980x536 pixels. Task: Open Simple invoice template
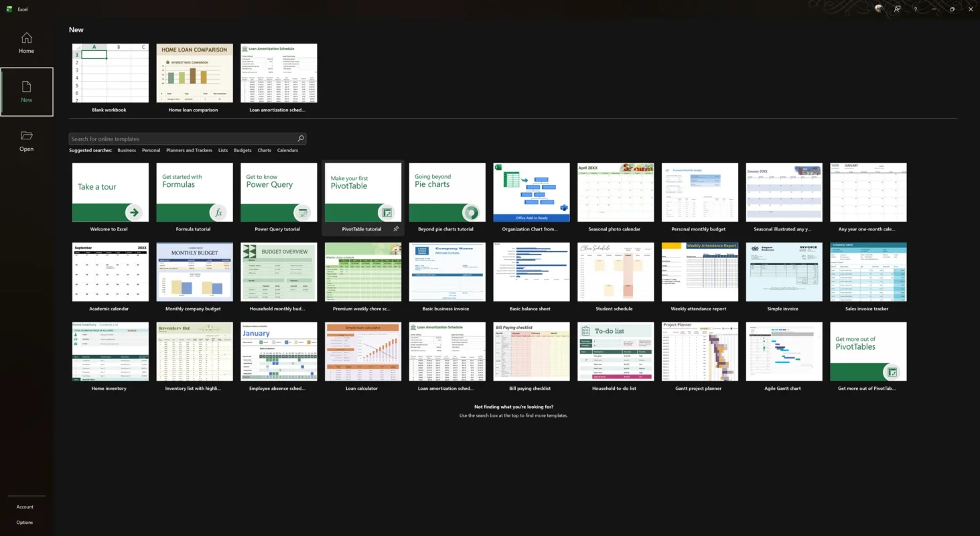(784, 278)
